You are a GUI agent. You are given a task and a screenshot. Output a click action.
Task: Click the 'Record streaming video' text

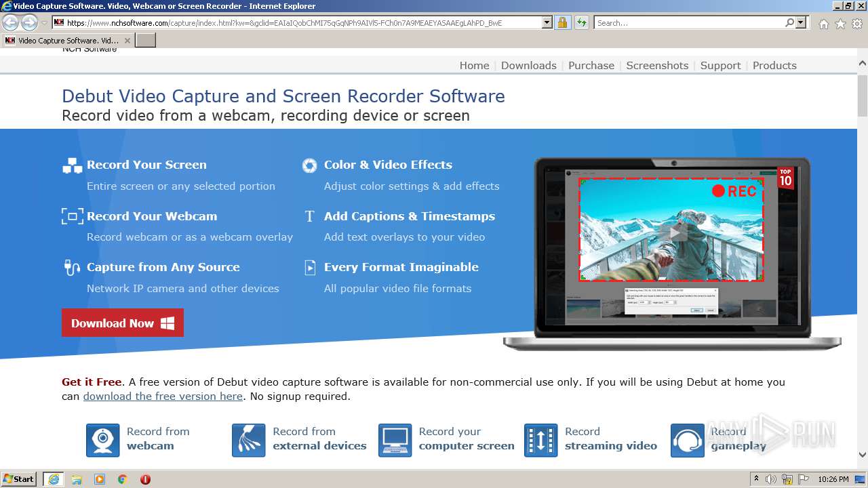point(611,439)
